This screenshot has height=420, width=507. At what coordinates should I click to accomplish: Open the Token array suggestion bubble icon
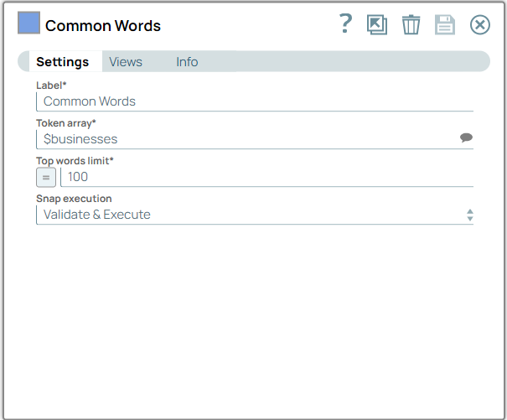466,137
